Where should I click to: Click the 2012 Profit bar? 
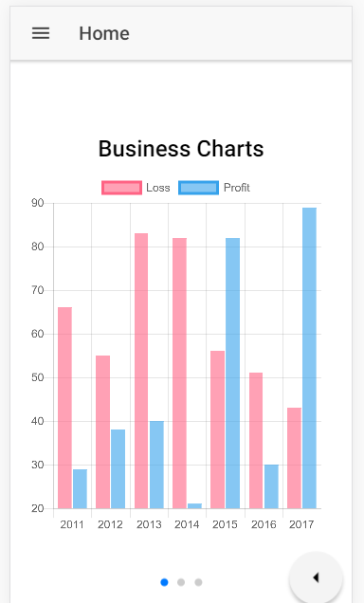[x=118, y=468]
